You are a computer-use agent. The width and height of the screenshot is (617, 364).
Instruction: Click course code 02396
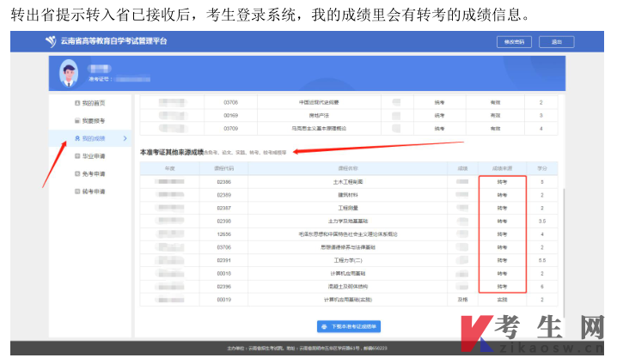[x=224, y=287]
